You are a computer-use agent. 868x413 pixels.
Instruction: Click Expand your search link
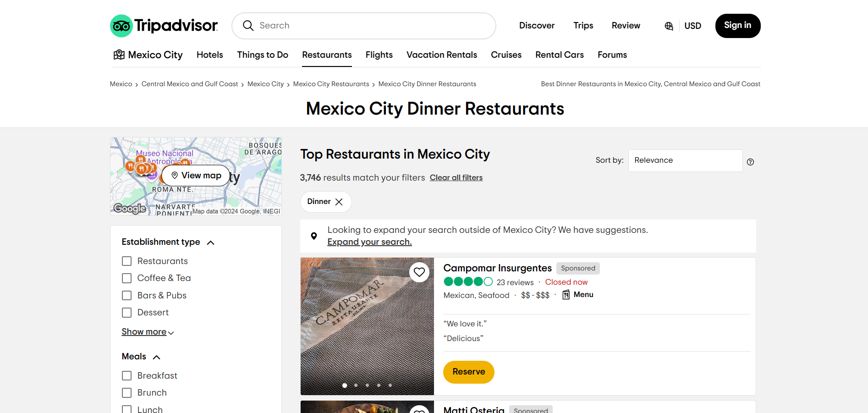pyautogui.click(x=369, y=242)
